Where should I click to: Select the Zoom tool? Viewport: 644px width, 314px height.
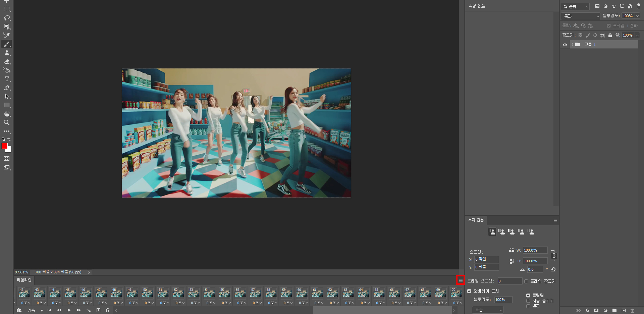[7, 122]
